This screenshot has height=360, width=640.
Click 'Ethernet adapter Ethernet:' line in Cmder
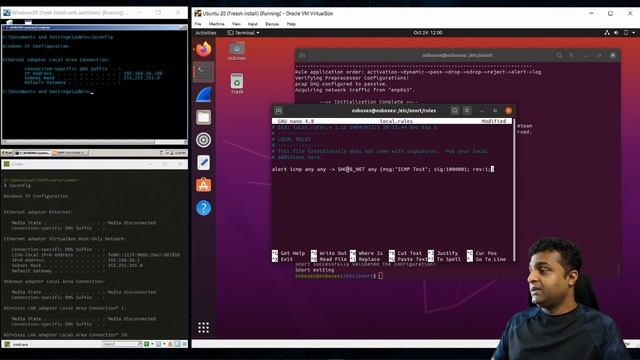click(38, 212)
